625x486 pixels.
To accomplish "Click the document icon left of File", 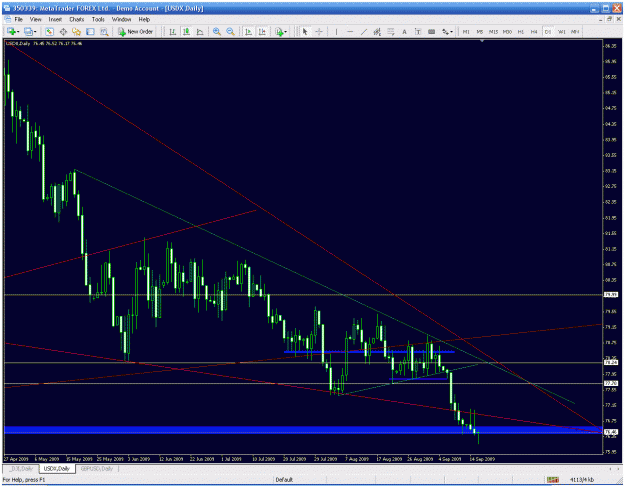I will [x=8, y=19].
